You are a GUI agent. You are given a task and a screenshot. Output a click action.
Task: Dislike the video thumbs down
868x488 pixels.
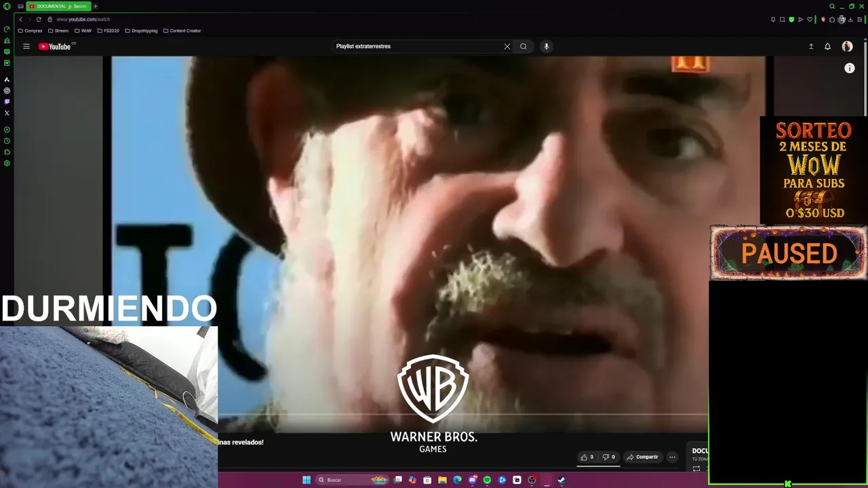608,457
